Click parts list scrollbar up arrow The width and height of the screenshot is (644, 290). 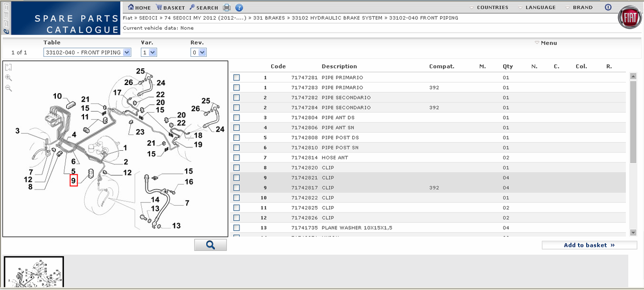coord(633,76)
